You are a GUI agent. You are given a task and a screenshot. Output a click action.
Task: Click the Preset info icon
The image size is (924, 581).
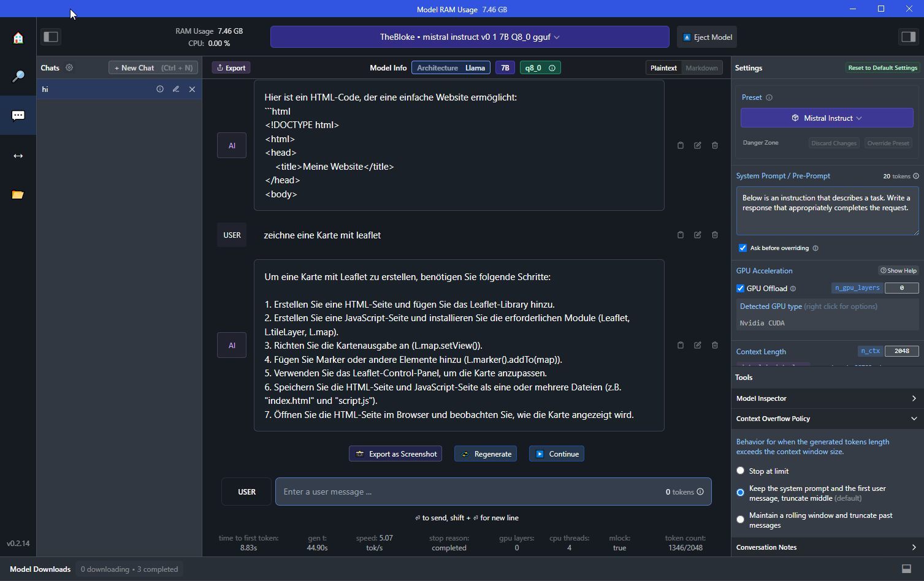[x=769, y=97]
